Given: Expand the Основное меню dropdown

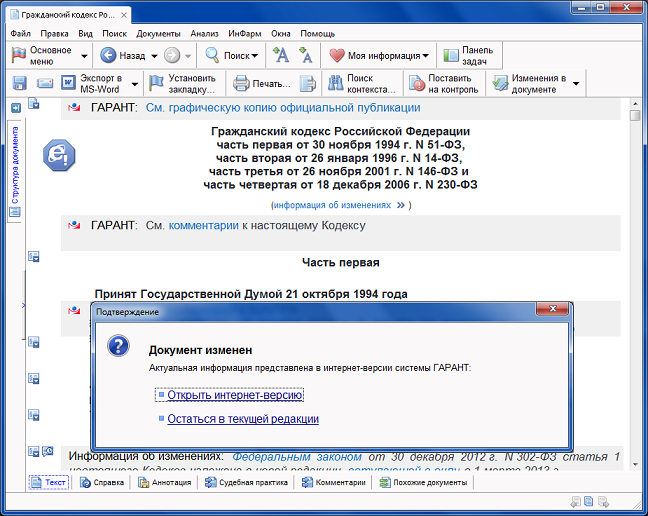Looking at the screenshot, I should point(84,56).
